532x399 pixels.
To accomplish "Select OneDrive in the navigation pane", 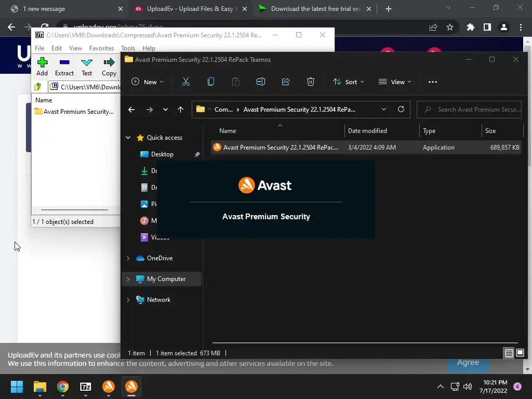I will tap(160, 258).
